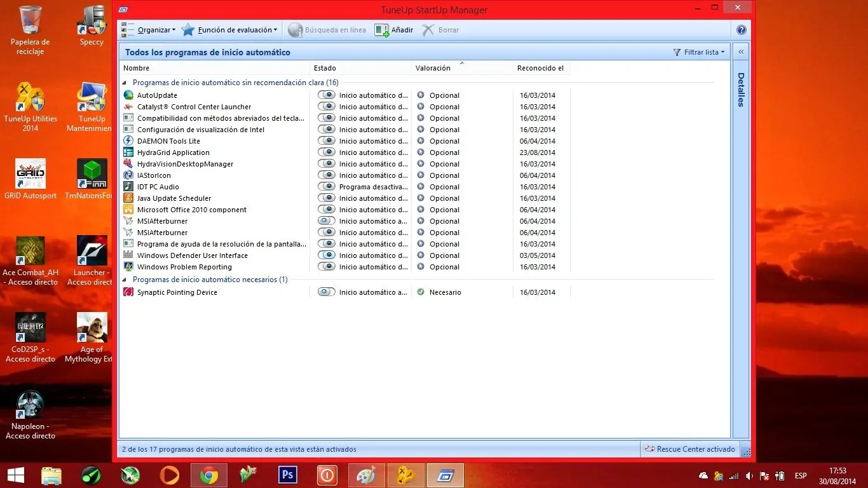Collapse the programs sin recomendación clara group

click(x=125, y=83)
